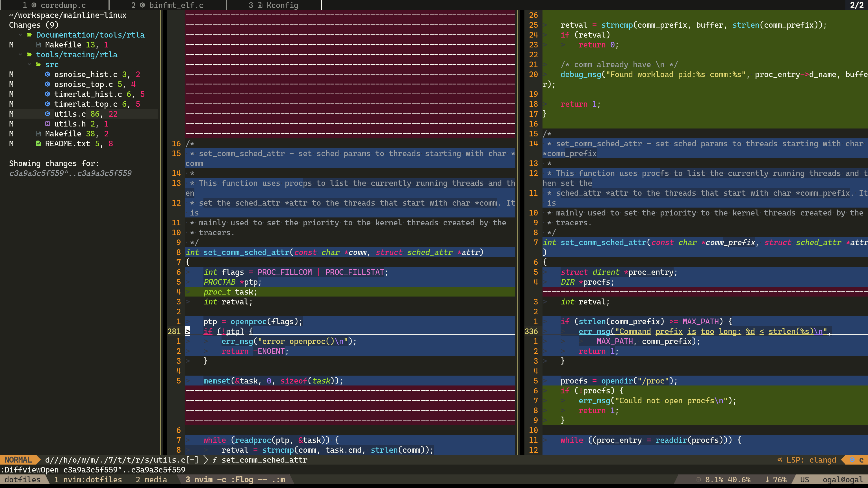
Task: Click the Makefile icon under Documentation/tools/rtla
Action: click(x=38, y=44)
